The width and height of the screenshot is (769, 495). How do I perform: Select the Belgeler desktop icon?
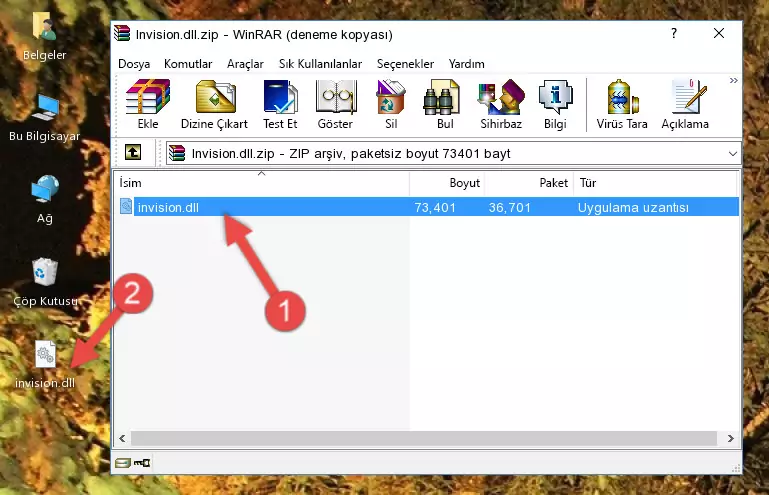tap(45, 37)
